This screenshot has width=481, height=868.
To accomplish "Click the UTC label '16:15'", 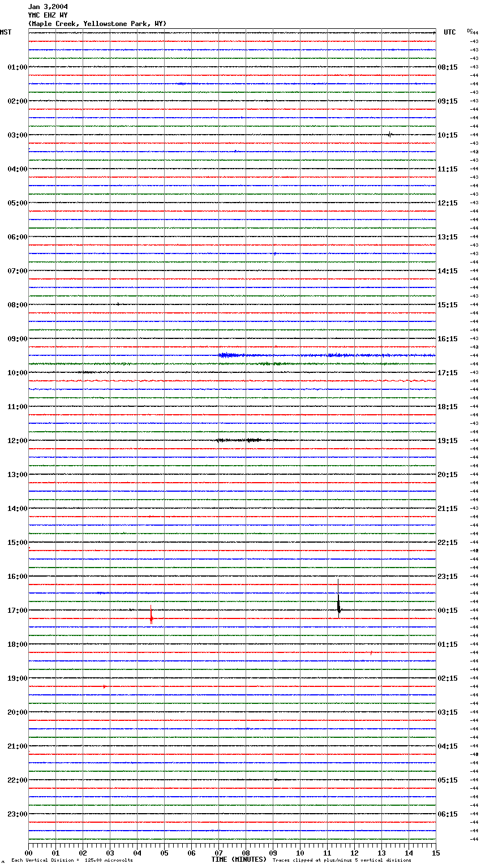I will pyautogui.click(x=448, y=339).
